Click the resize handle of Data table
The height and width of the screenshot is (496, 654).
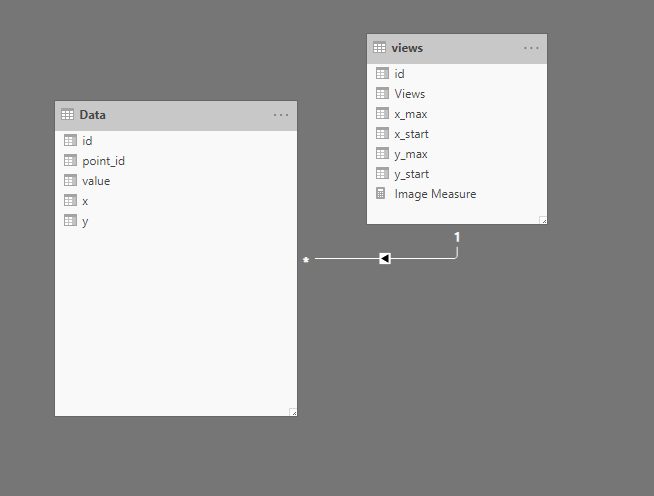pos(293,412)
